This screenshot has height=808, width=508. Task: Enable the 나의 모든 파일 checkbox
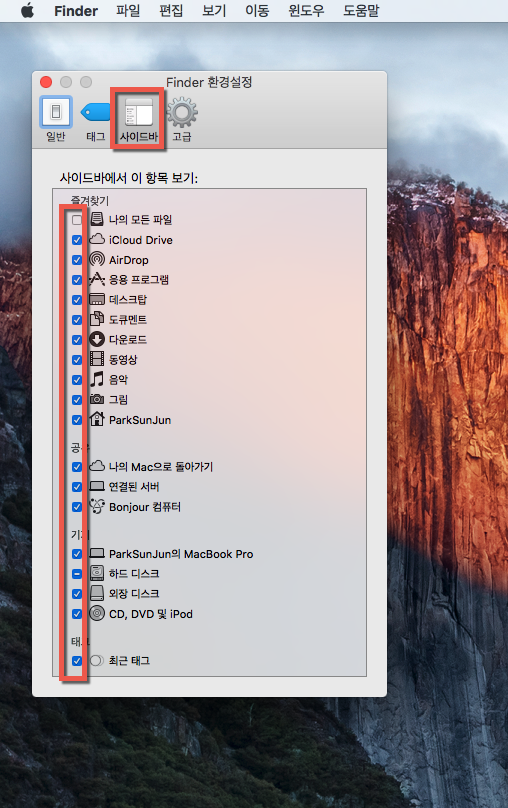point(77,220)
